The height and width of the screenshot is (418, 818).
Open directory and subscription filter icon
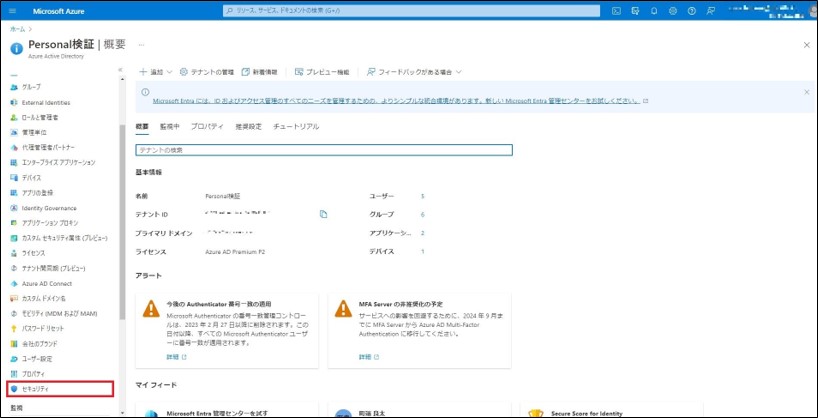[x=635, y=11]
